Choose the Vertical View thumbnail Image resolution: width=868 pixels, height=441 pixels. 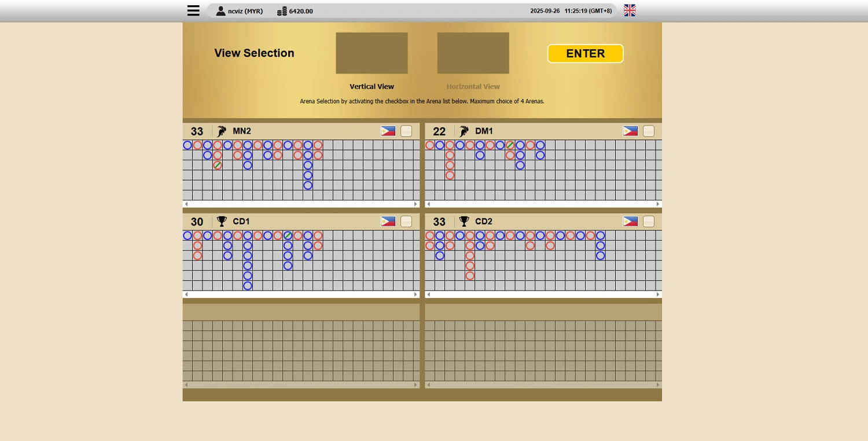click(x=372, y=53)
